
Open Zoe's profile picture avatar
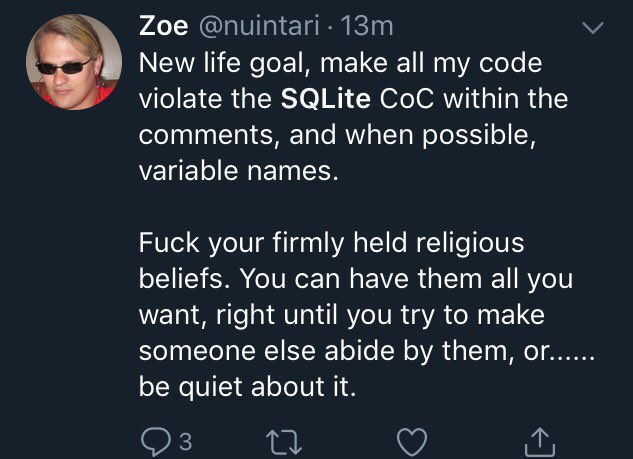(x=74, y=62)
